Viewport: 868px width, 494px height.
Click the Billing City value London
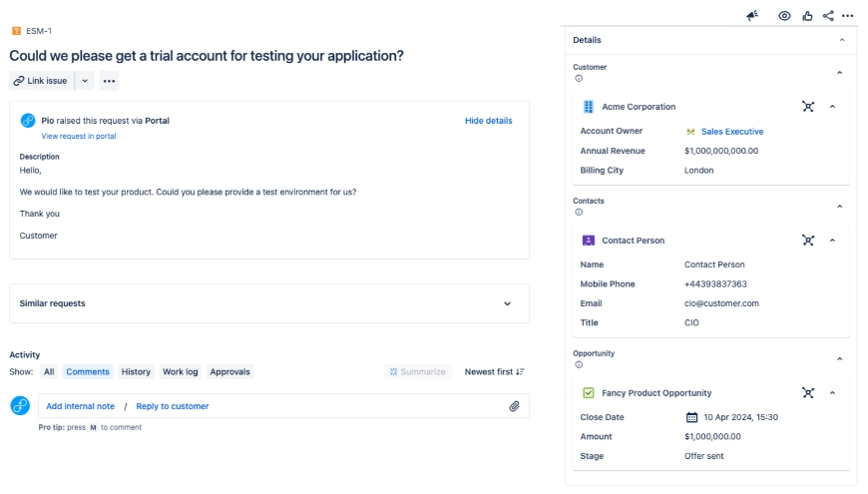pos(698,170)
